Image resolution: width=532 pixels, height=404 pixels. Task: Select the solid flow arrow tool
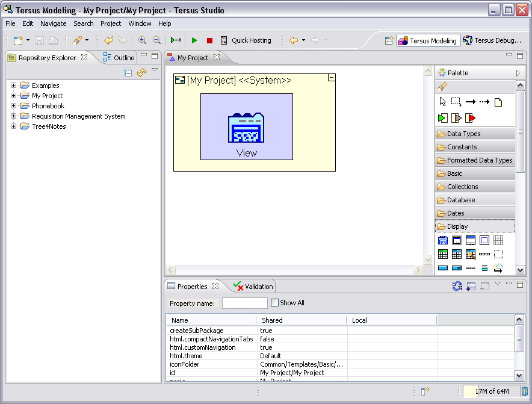pyautogui.click(x=471, y=102)
